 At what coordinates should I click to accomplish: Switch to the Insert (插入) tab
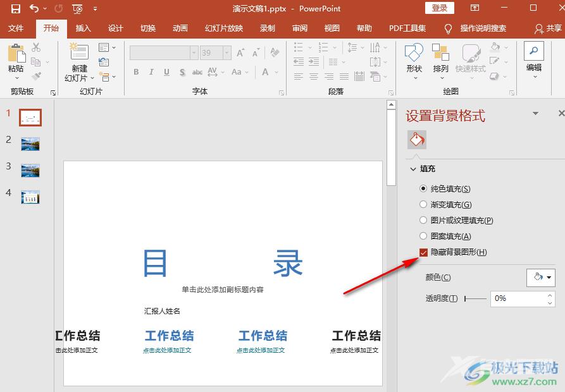(x=84, y=28)
